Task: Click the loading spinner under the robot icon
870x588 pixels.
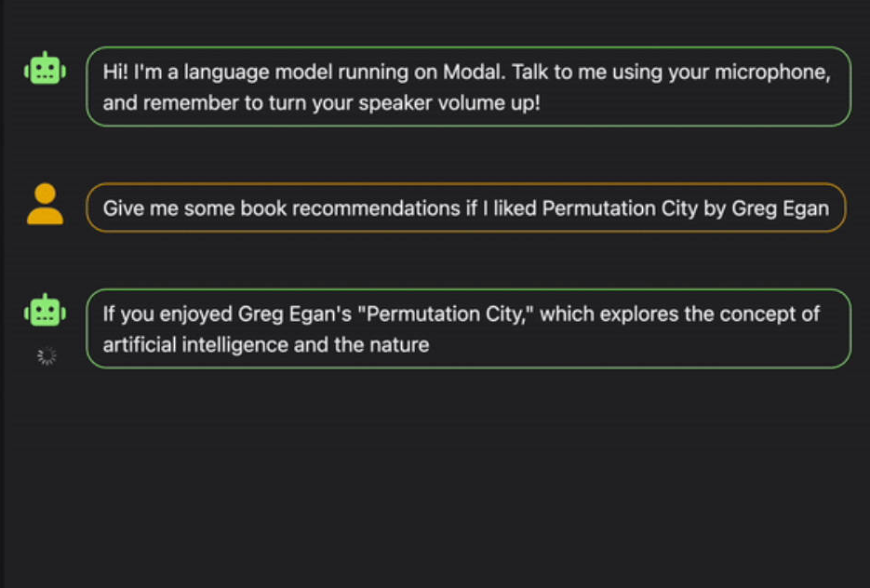Action: tap(47, 356)
